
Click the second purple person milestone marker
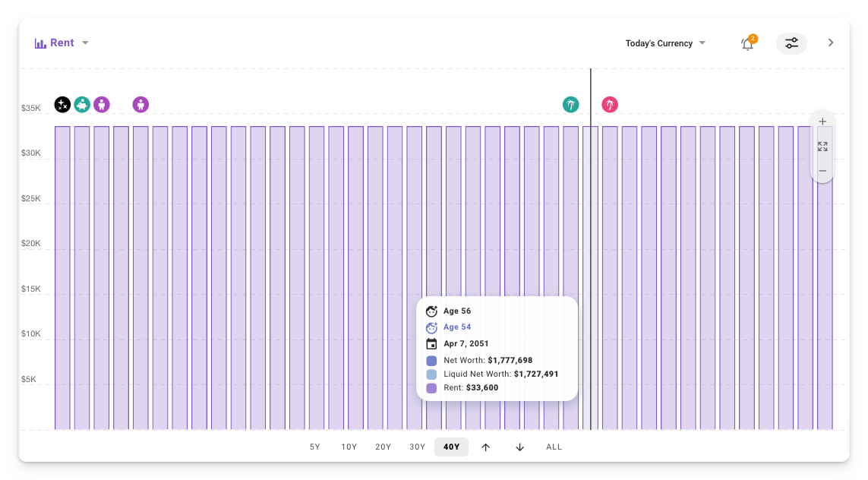pyautogui.click(x=140, y=105)
